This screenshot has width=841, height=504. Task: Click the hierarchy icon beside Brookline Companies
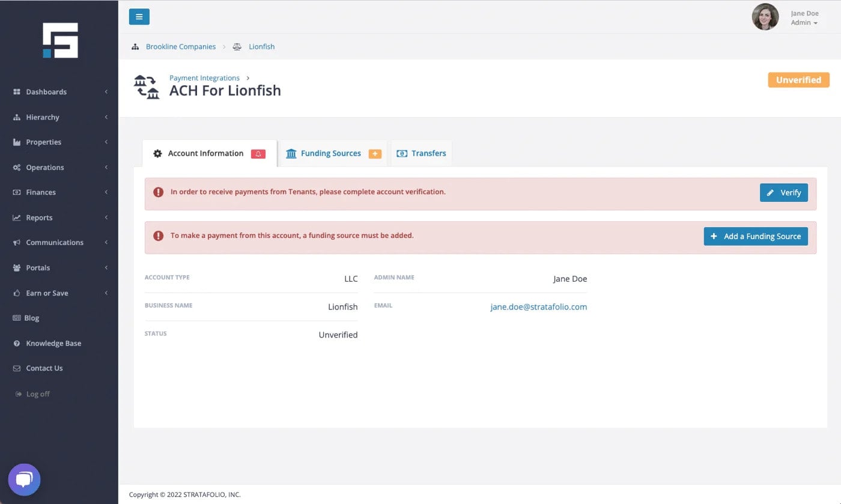click(135, 47)
